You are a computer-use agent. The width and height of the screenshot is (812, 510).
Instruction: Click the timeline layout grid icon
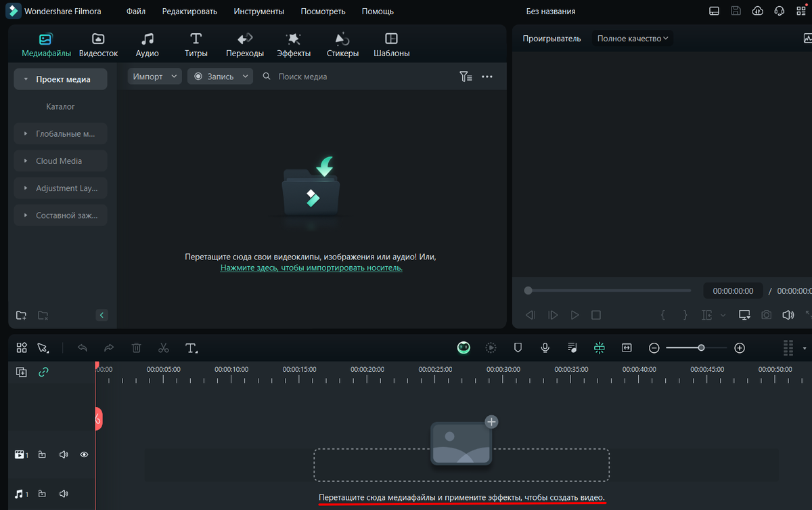pos(22,347)
